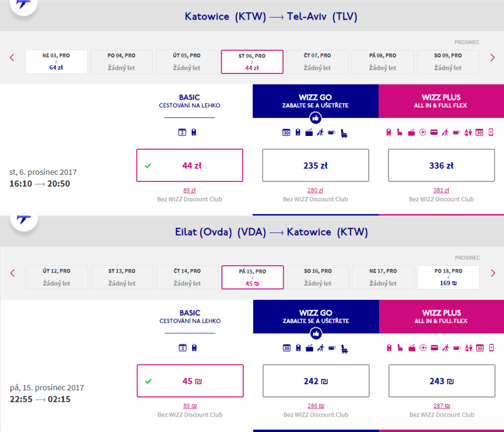This screenshot has width=504, height=432.
Task: Click phone icon under Tel-Aviv flight WIZZ PLUS
Action: pos(491,132)
